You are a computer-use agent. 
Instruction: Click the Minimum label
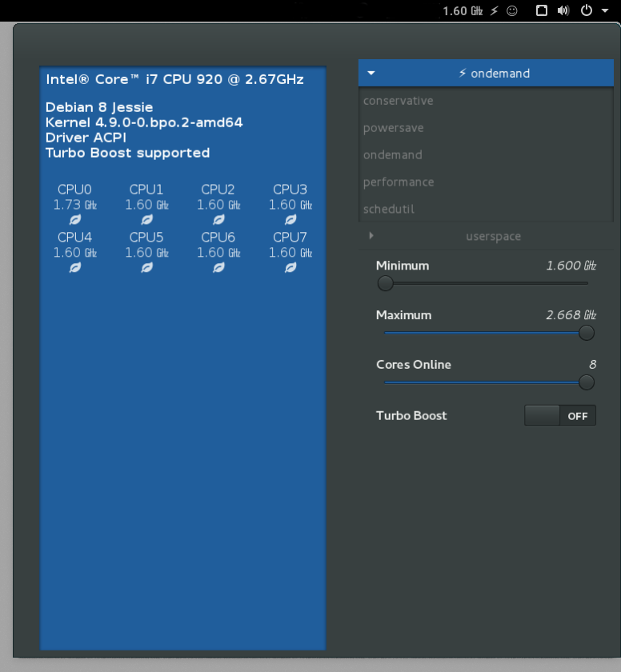(403, 266)
